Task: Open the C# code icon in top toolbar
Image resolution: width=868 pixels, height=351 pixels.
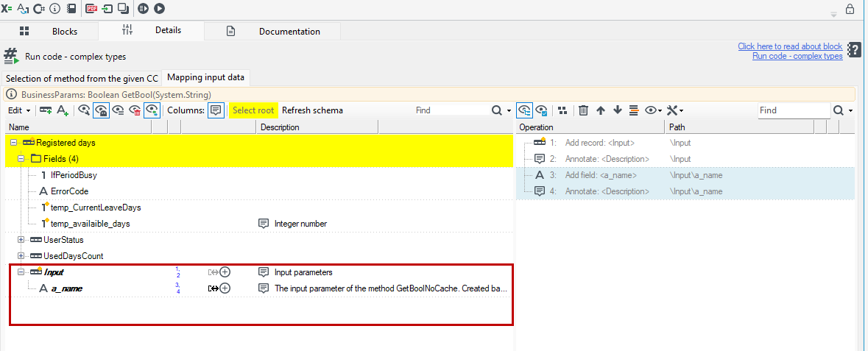Action: point(39,8)
